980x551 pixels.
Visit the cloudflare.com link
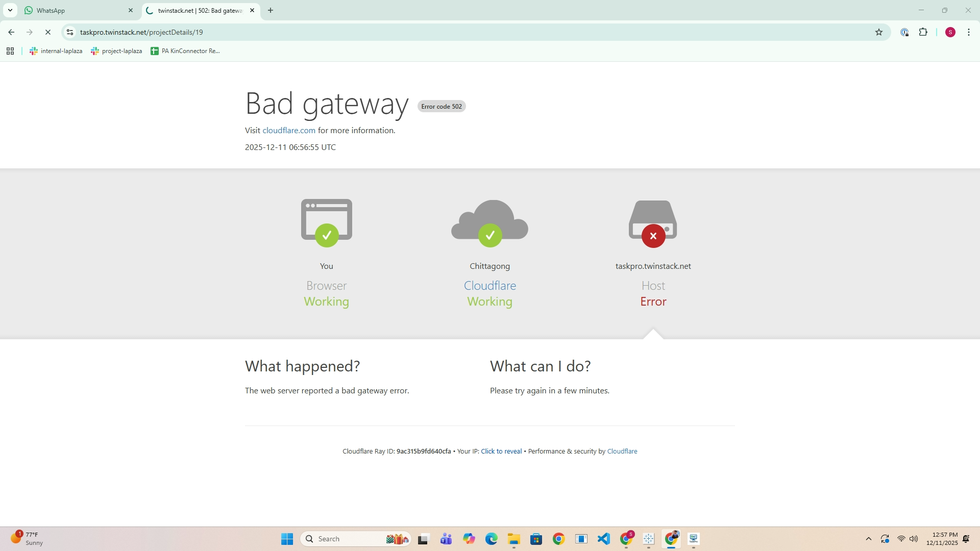[x=289, y=131]
